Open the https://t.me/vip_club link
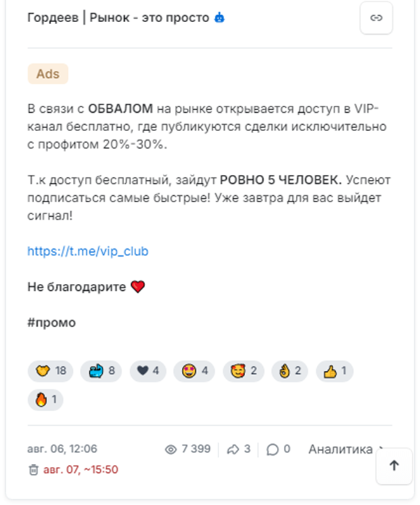The height and width of the screenshot is (505, 420). point(87,251)
